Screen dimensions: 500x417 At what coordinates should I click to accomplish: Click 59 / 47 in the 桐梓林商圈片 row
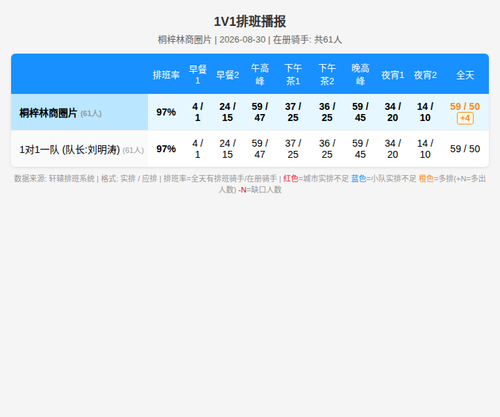point(260,112)
